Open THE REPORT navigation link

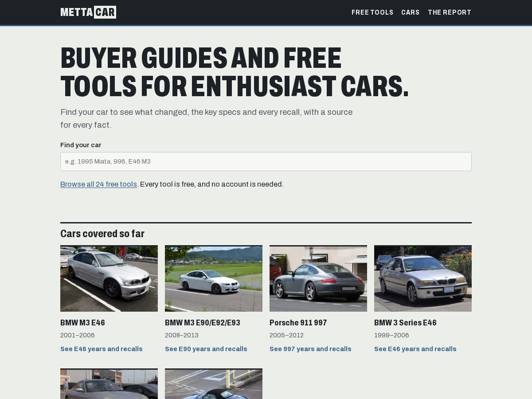pos(450,12)
